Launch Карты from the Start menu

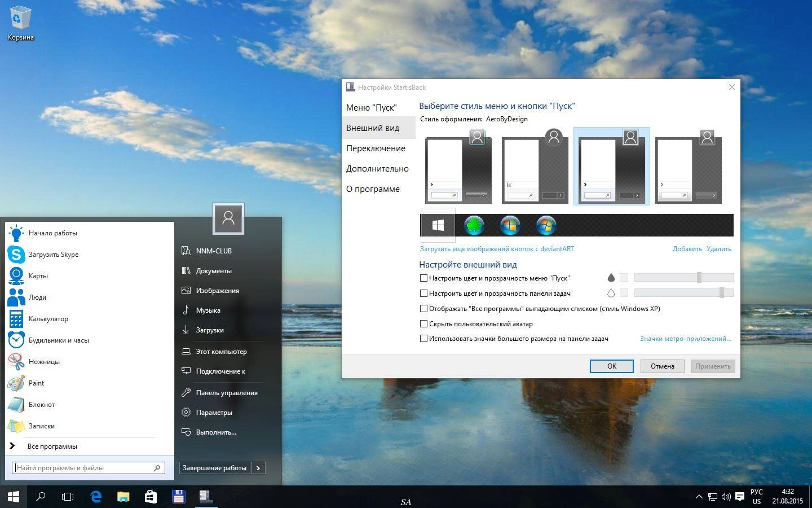pos(90,276)
